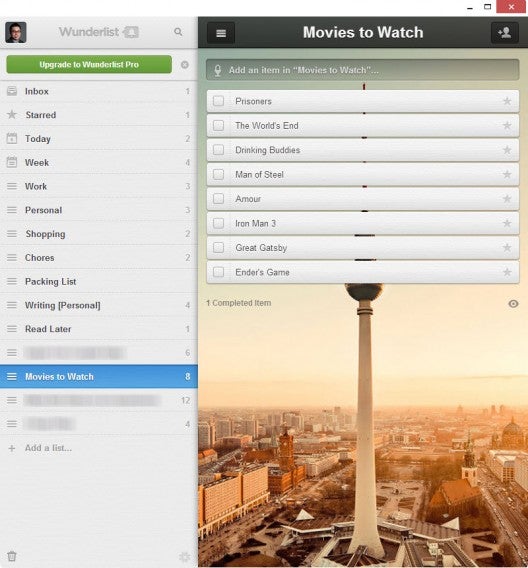This screenshot has height=568, width=528.
Task: Dismiss the upgrade banner with X
Action: (185, 64)
